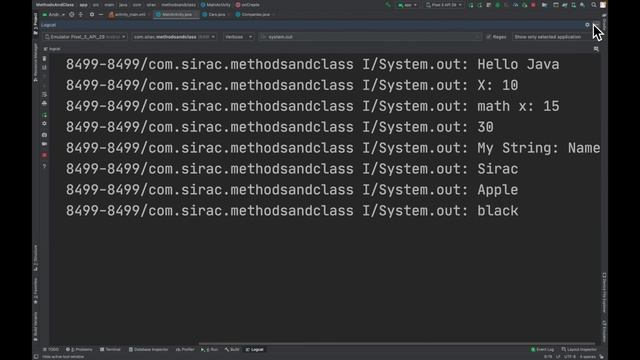Open the Pixel 3 API 29 device dropdown in toolbar
Viewport: 640px width, 360px height.
pyautogui.click(x=444, y=5)
